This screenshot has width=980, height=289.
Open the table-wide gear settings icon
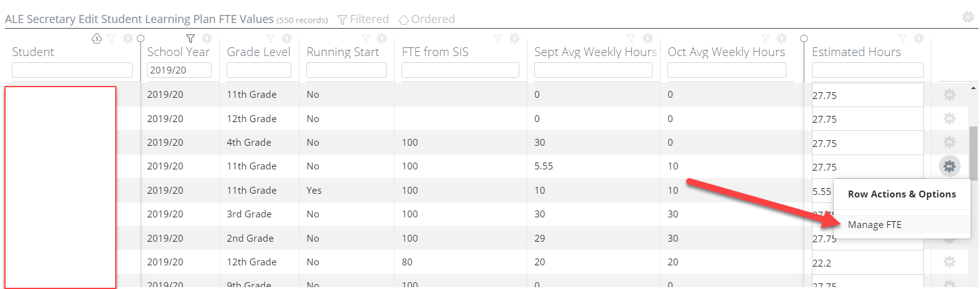click(968, 17)
